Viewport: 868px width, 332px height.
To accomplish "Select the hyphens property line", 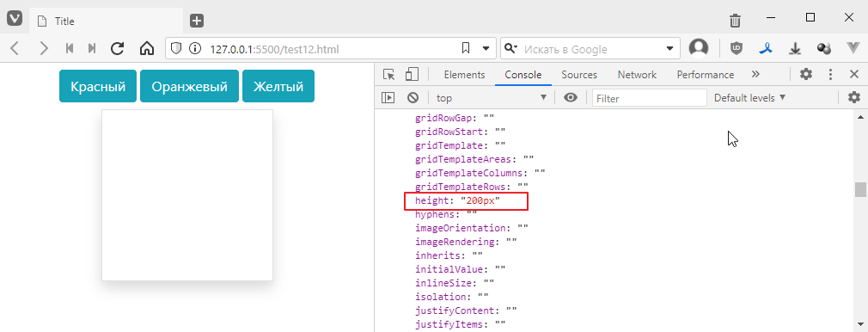I will (446, 214).
